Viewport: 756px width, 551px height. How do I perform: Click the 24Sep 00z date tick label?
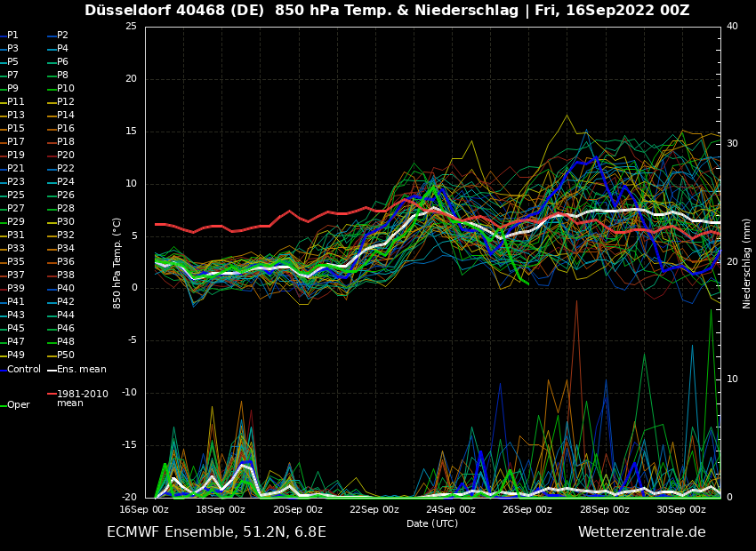[451, 509]
